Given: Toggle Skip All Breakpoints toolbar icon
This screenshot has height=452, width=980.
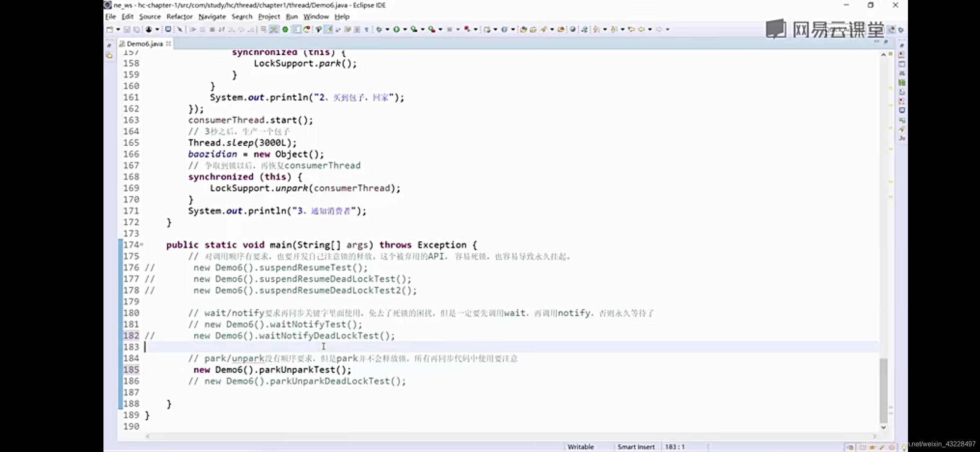Looking at the screenshot, I should point(180,29).
